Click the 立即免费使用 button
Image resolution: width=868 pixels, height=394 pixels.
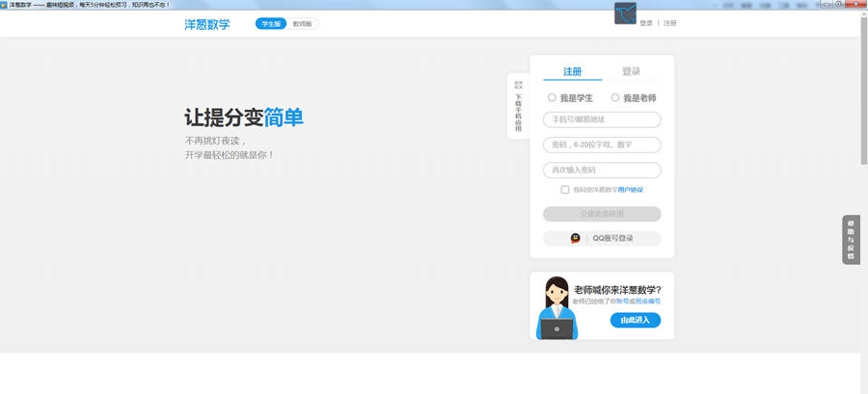[x=602, y=214]
